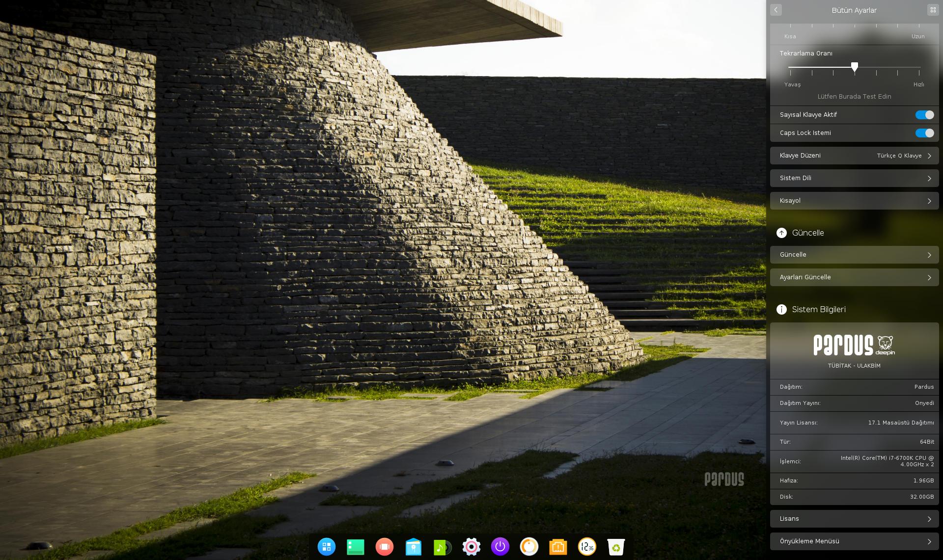943x560 pixels.
Task: Click system settings gear icon taskbar
Action: (x=471, y=547)
